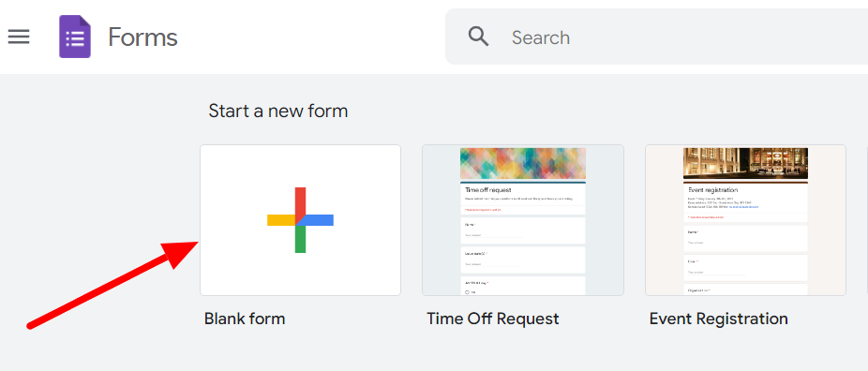
Task: Open the Event Registration template thumbnail
Action: pos(745,220)
